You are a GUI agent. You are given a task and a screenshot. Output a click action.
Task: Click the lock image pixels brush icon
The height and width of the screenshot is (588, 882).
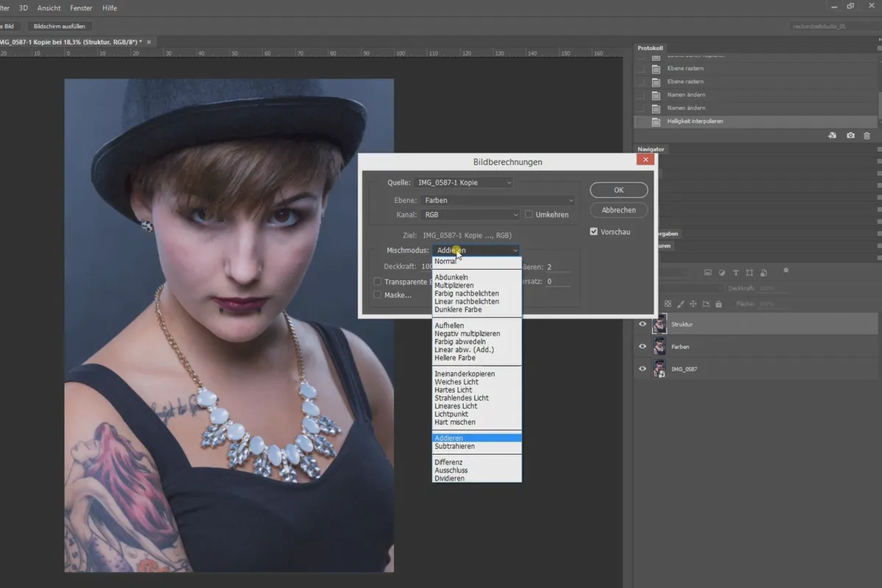tap(681, 304)
